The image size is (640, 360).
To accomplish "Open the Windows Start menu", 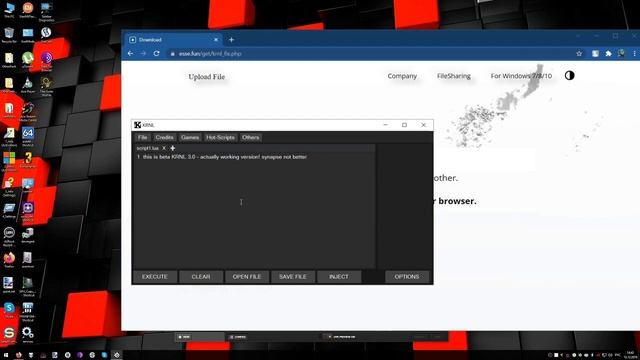I will pyautogui.click(x=6, y=355).
